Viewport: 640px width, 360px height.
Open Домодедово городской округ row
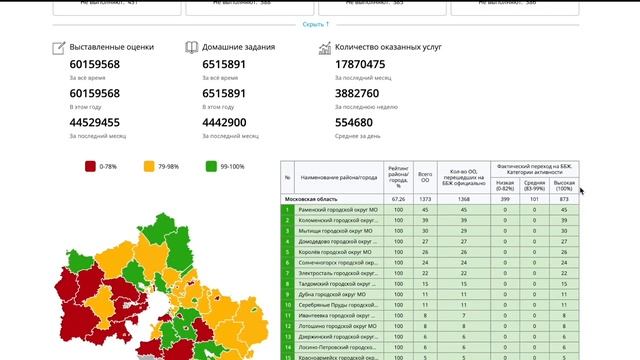tap(430, 242)
